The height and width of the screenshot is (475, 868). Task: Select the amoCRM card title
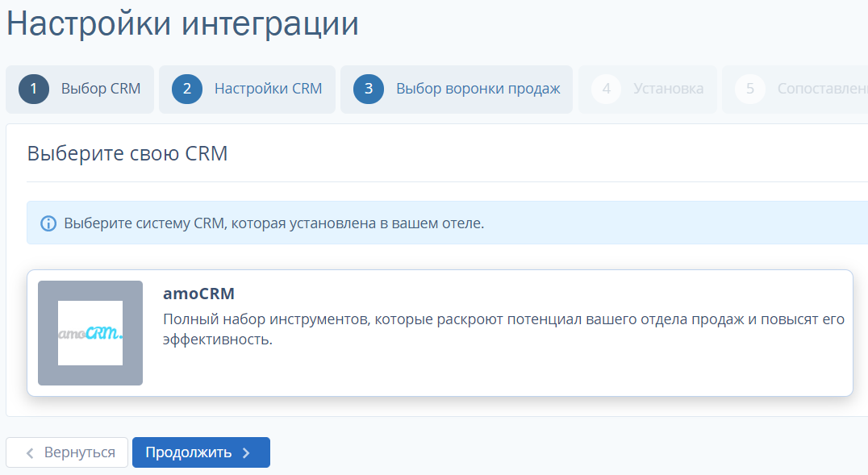[x=198, y=294]
